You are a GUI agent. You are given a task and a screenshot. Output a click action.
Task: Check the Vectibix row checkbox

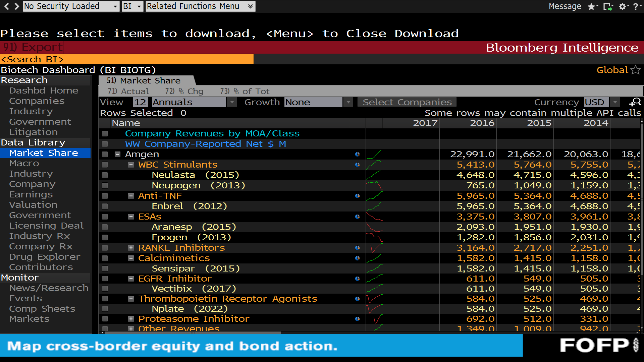[105, 289]
